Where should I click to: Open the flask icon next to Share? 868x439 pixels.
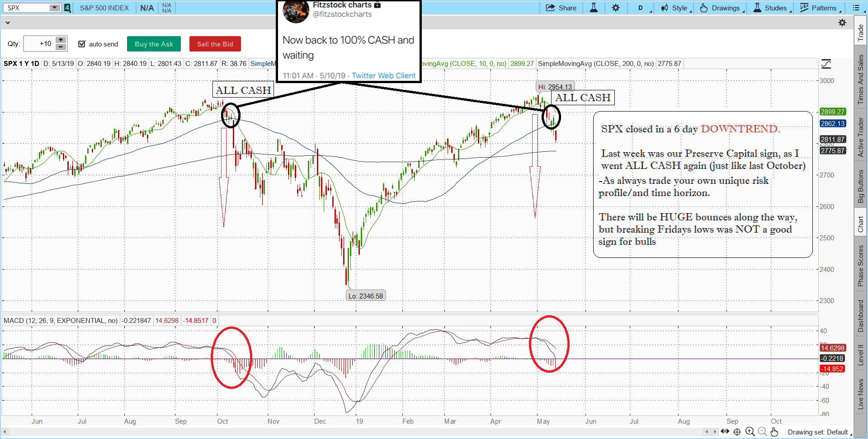point(594,8)
